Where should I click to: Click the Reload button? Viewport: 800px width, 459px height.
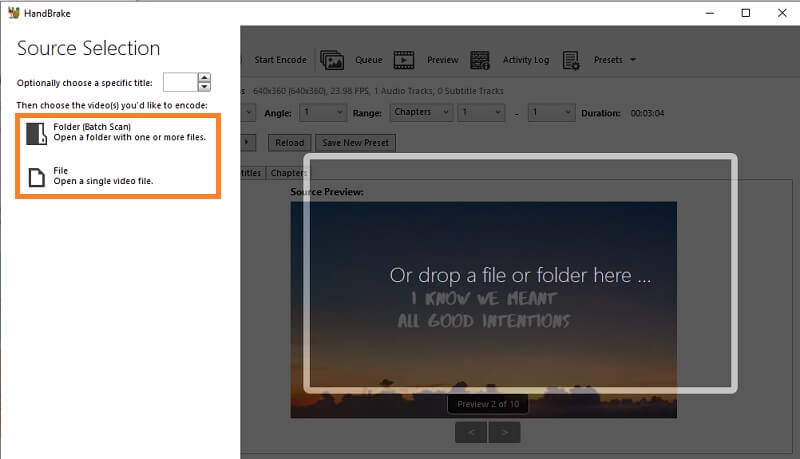tap(289, 143)
